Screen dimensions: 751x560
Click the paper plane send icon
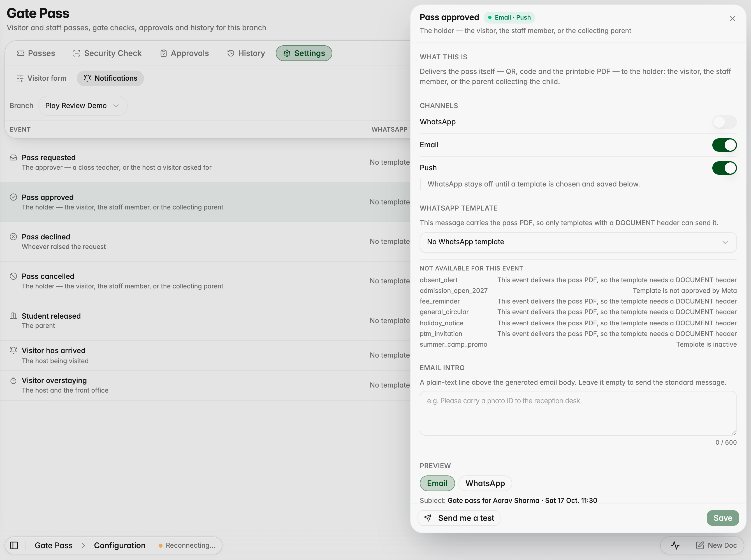click(428, 518)
